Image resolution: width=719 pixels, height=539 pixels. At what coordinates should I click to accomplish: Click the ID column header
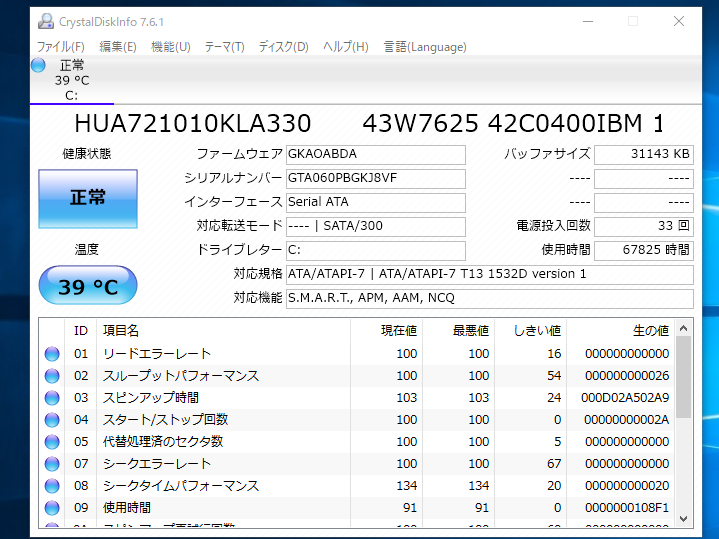point(81,331)
